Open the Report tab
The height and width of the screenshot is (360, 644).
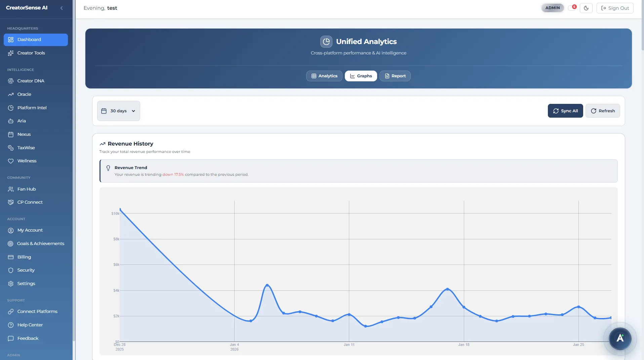coord(395,76)
